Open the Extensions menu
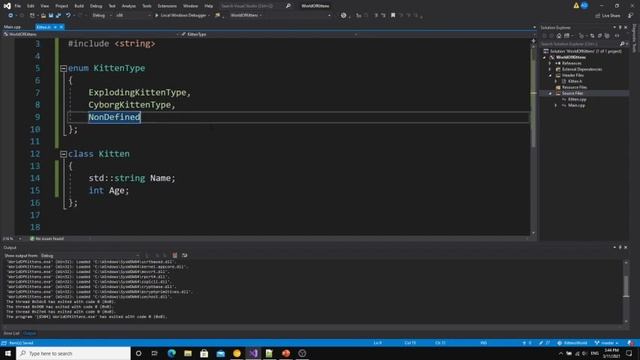This screenshot has height=360, width=640. (x=167, y=6)
